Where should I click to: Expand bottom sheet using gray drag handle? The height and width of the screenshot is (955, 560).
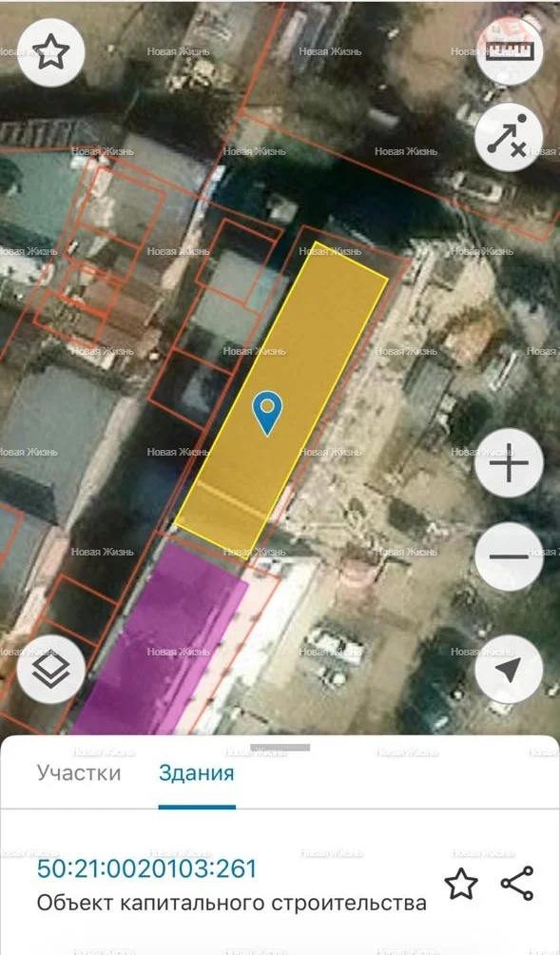point(280,748)
